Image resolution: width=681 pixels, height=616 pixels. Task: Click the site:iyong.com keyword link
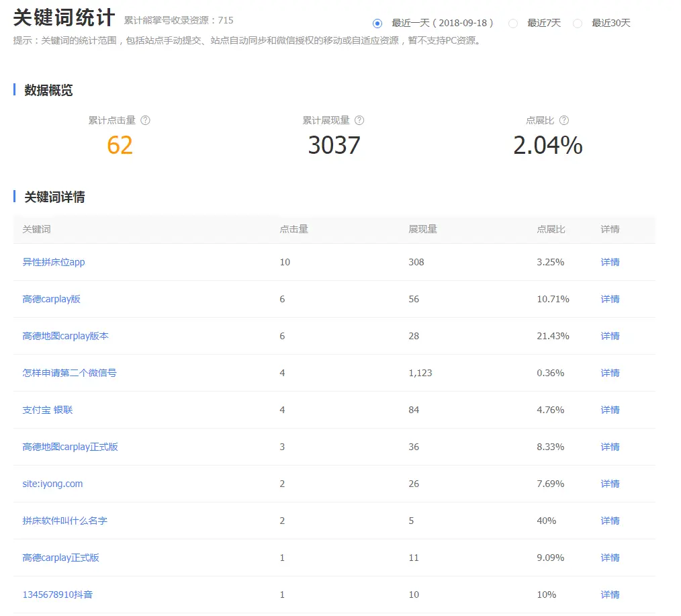(x=52, y=484)
